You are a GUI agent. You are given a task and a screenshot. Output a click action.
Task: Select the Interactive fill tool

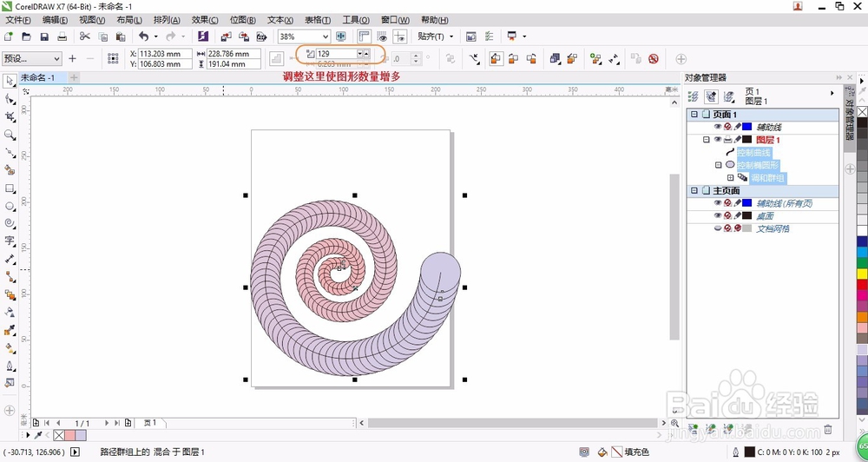point(10,348)
